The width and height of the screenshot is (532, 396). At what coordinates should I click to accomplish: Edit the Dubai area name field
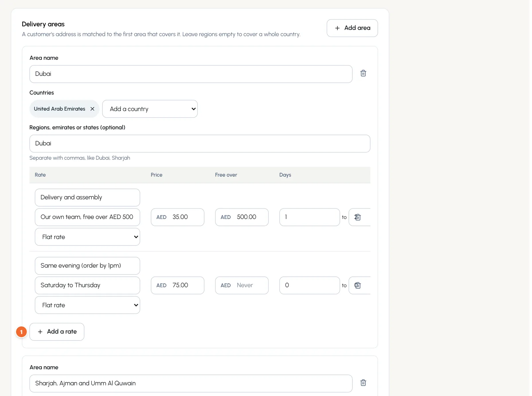191,74
